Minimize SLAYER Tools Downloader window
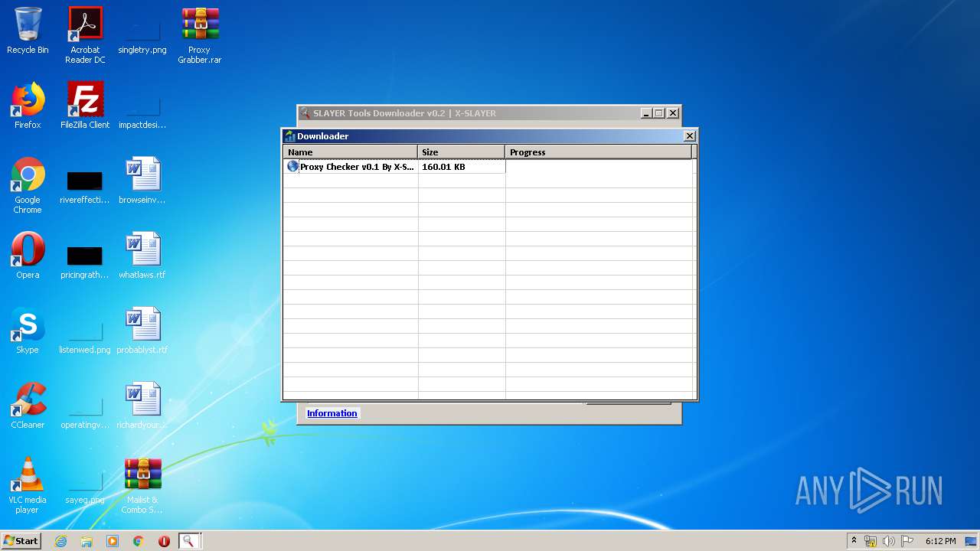The width and height of the screenshot is (980, 551). click(x=646, y=113)
